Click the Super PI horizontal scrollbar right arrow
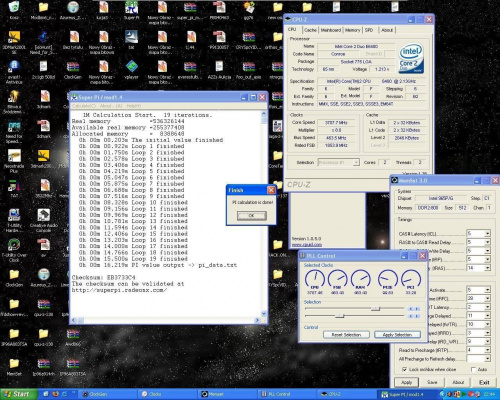This screenshot has height=400, width=500. point(257,320)
